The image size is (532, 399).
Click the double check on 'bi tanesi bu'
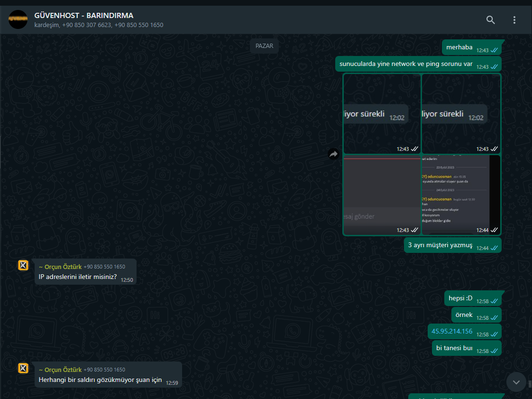494,351
